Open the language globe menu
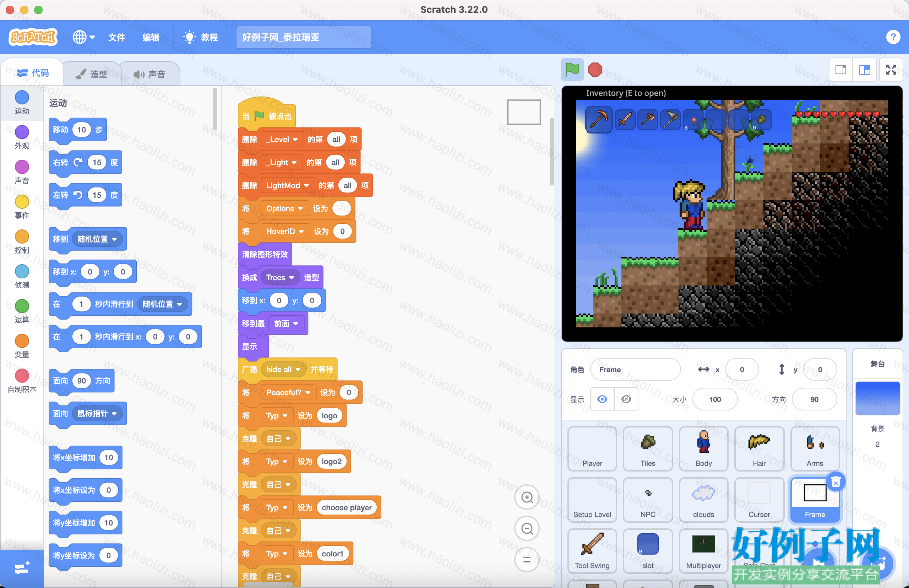Image resolution: width=909 pixels, height=588 pixels. point(83,37)
